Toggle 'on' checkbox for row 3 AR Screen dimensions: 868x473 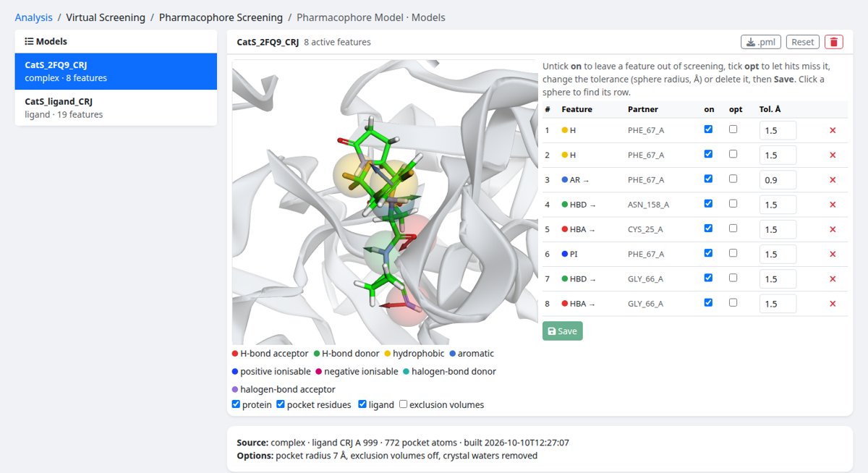(x=708, y=179)
